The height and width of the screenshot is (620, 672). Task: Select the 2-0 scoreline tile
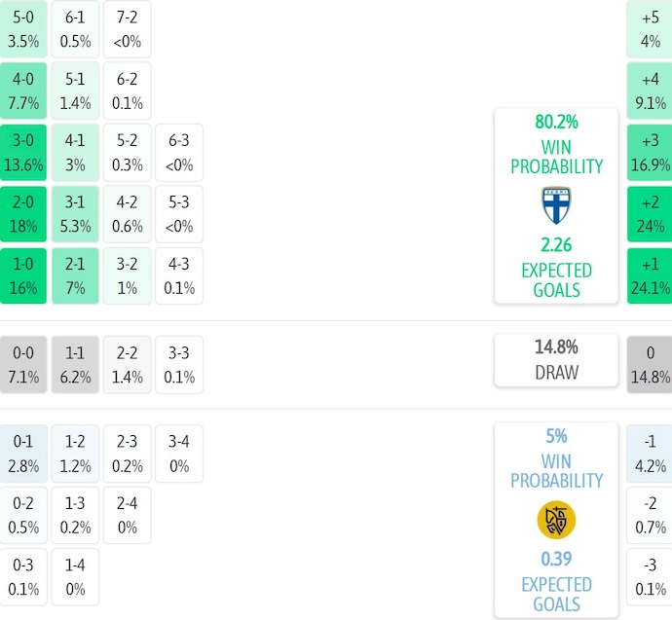pos(21,214)
